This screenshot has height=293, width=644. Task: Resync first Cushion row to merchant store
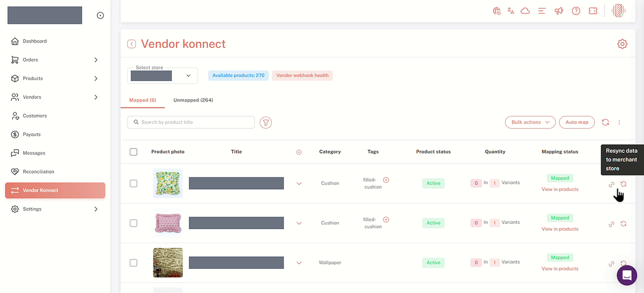tap(623, 184)
